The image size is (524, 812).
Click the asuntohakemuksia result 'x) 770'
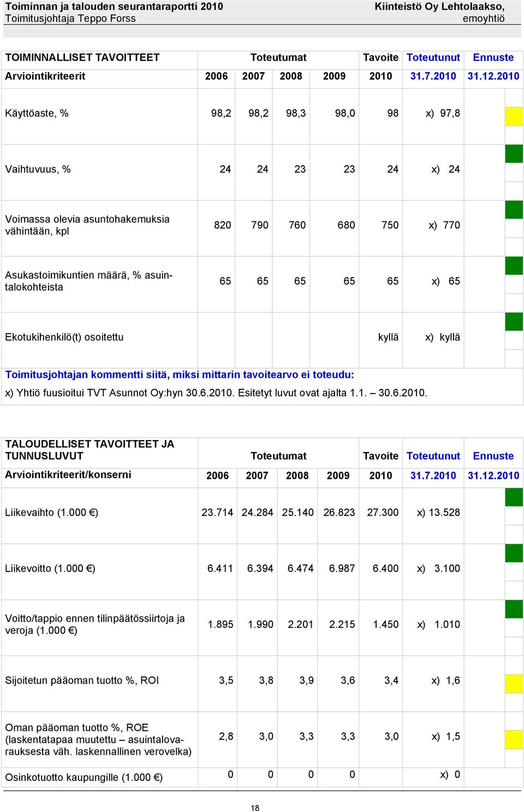coord(444,225)
